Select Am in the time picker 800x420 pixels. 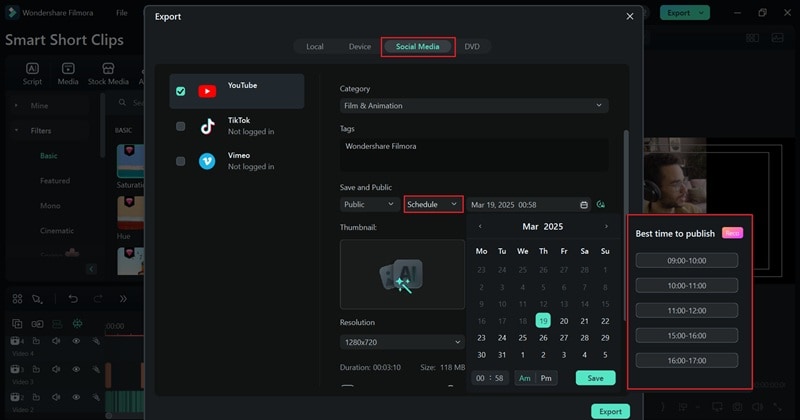coord(524,378)
